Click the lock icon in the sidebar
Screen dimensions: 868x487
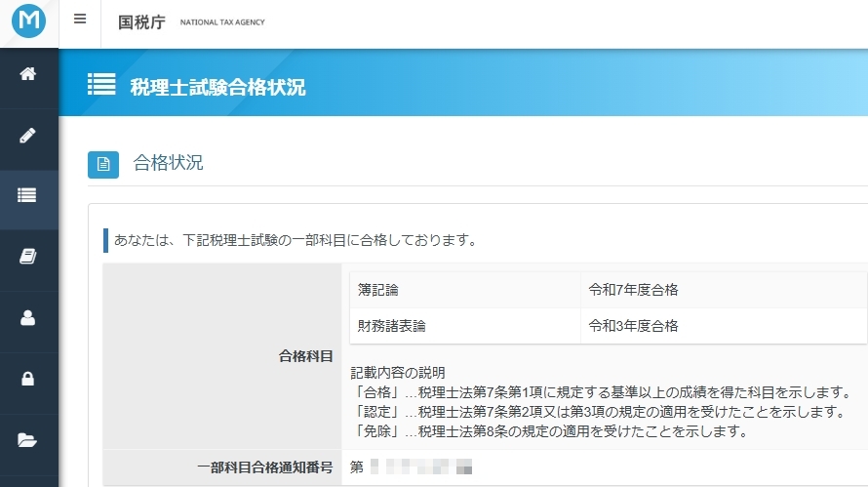pos(28,378)
